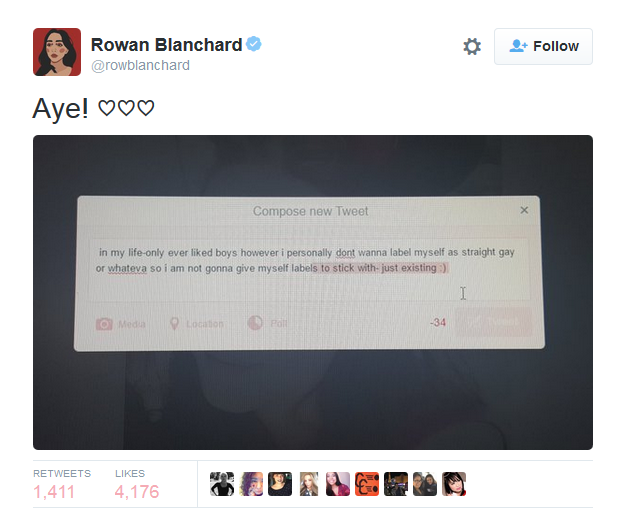Open the orange logo avatar thumbnail
This screenshot has height=519, width=627.
367,484
